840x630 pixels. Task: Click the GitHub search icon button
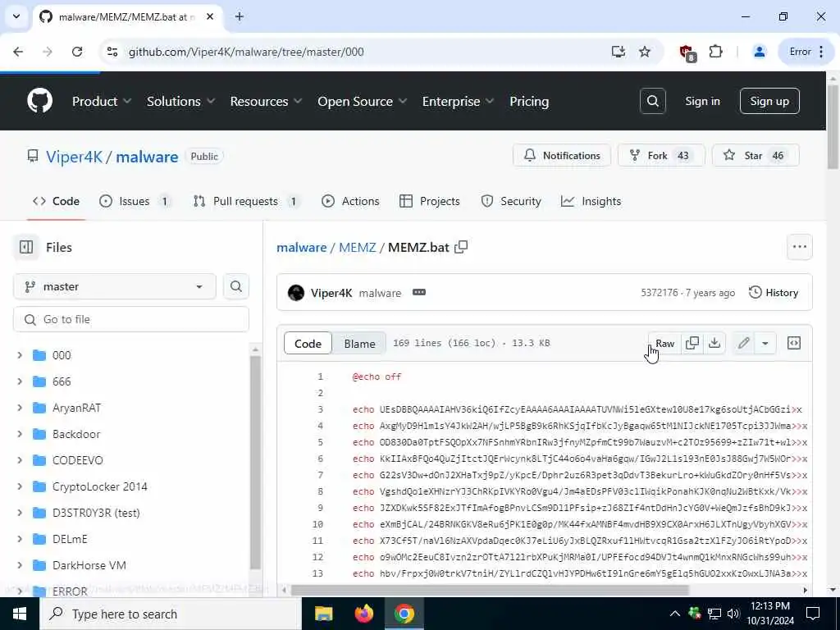coord(652,101)
